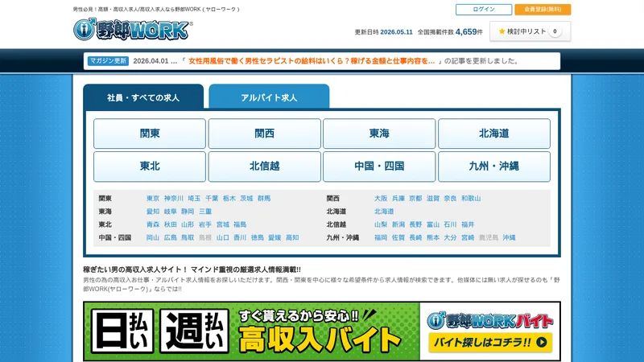Open the 愛媛 prefecture link
This screenshot has height=362, width=644.
[275, 237]
